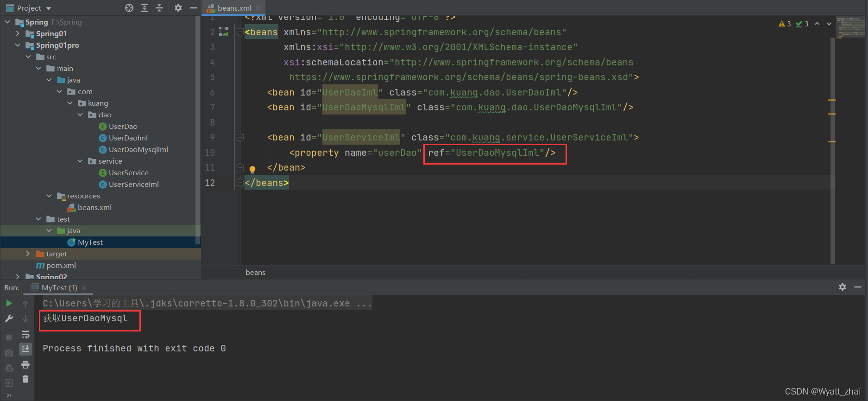Click the warnings count indicator
The width and height of the screenshot is (868, 401).
785,24
